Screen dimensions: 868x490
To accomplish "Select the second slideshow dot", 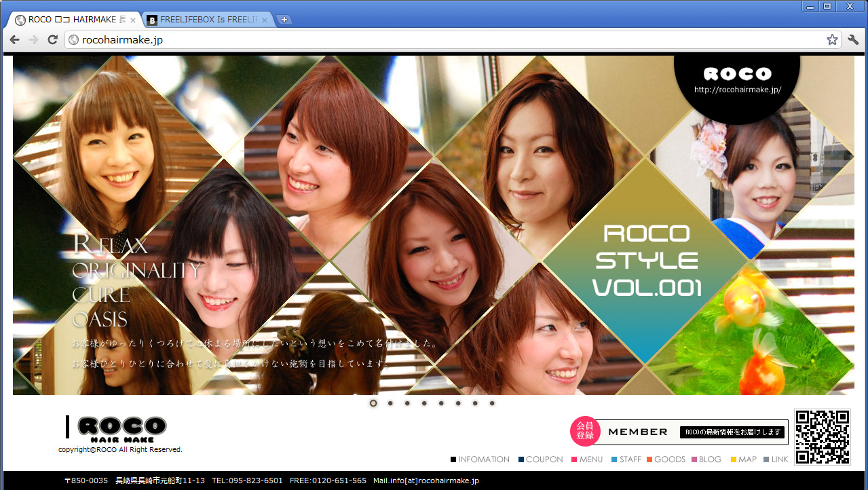I will (390, 403).
